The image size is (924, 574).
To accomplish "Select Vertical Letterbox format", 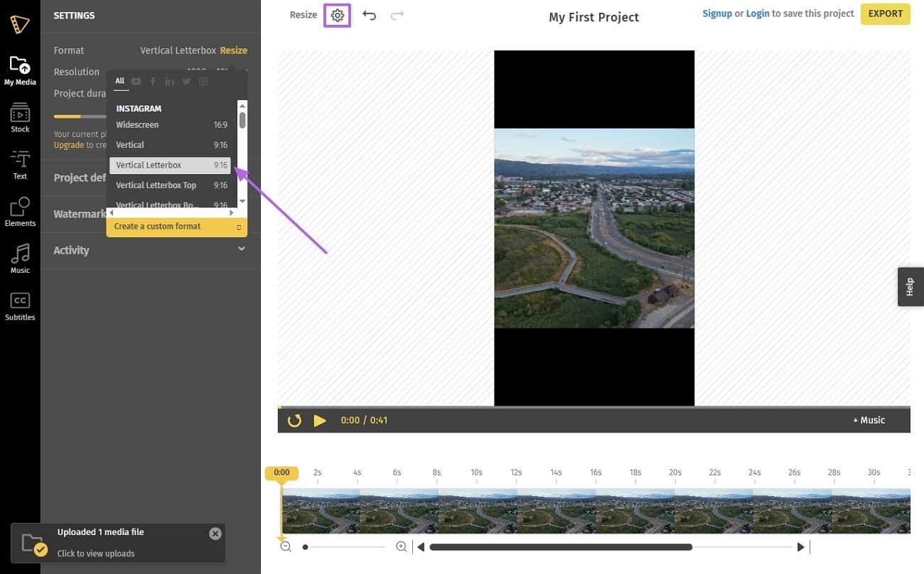I will [x=171, y=166].
